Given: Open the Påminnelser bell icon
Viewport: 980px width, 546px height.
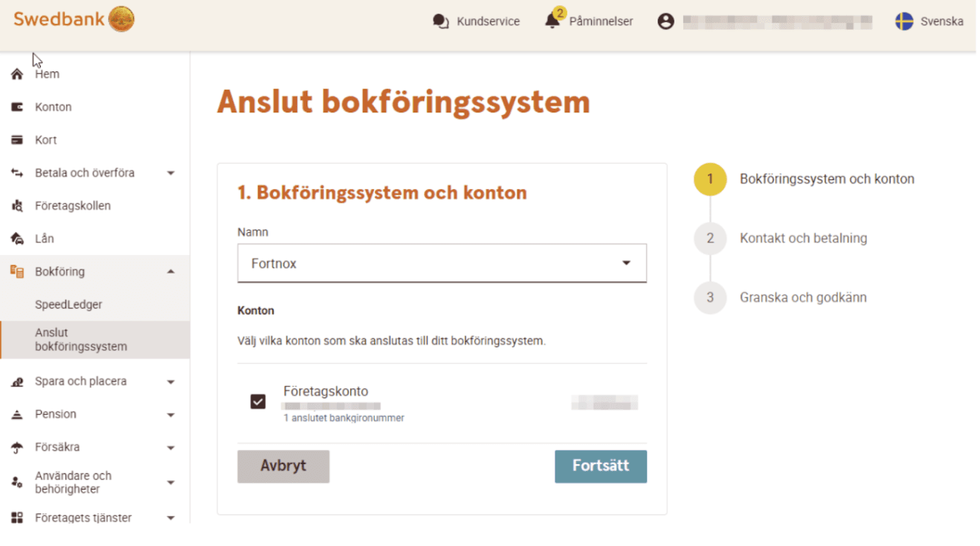Looking at the screenshot, I should point(553,20).
